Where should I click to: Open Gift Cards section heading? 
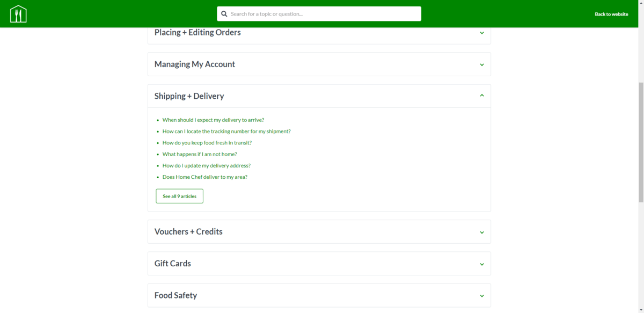[173, 264]
